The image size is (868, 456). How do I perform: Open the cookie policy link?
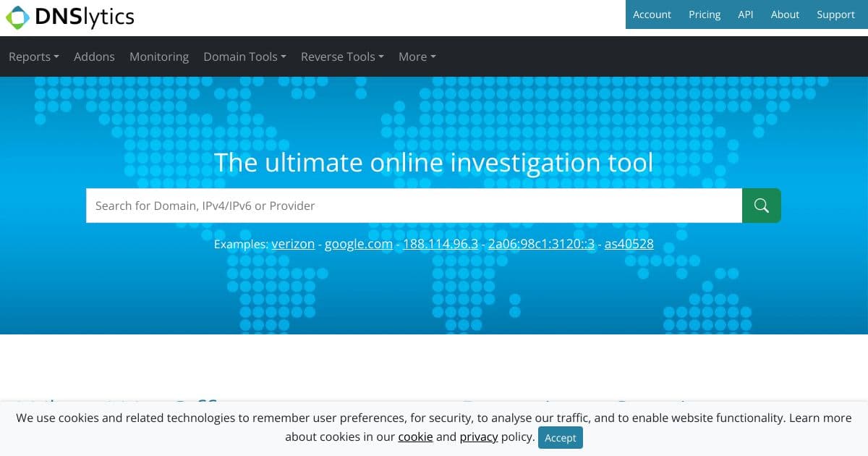tap(415, 436)
